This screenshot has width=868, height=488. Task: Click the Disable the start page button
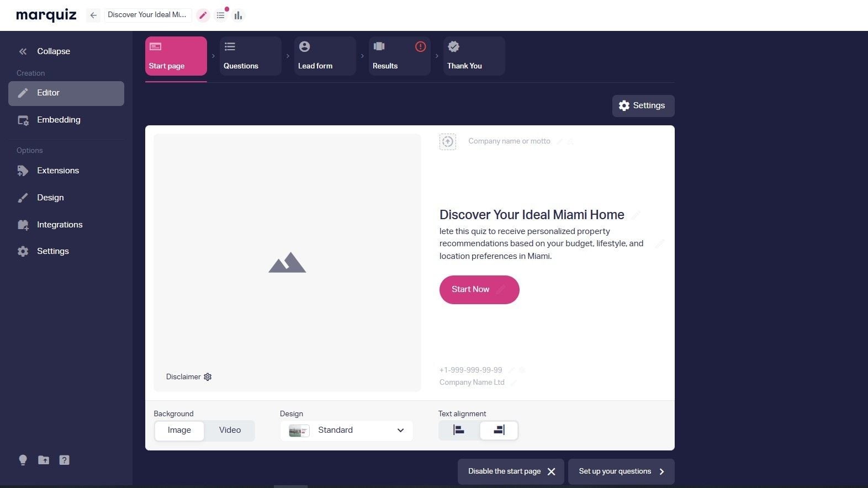point(511,471)
